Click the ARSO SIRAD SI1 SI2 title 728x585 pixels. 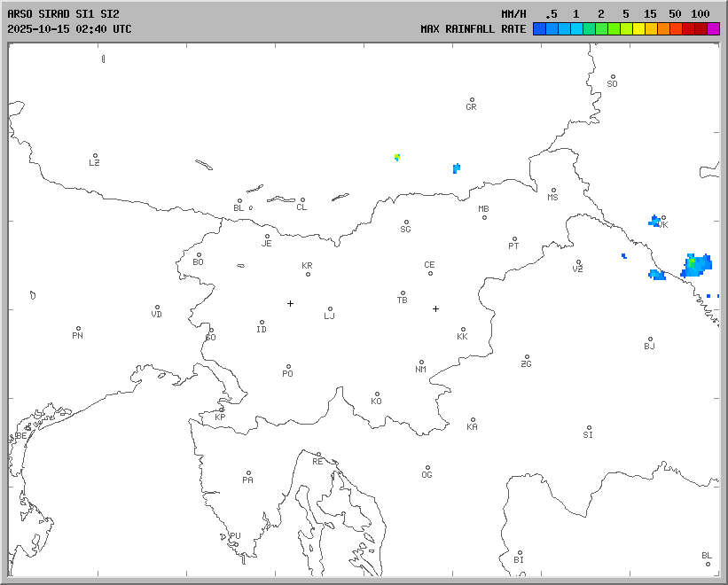tap(63, 14)
